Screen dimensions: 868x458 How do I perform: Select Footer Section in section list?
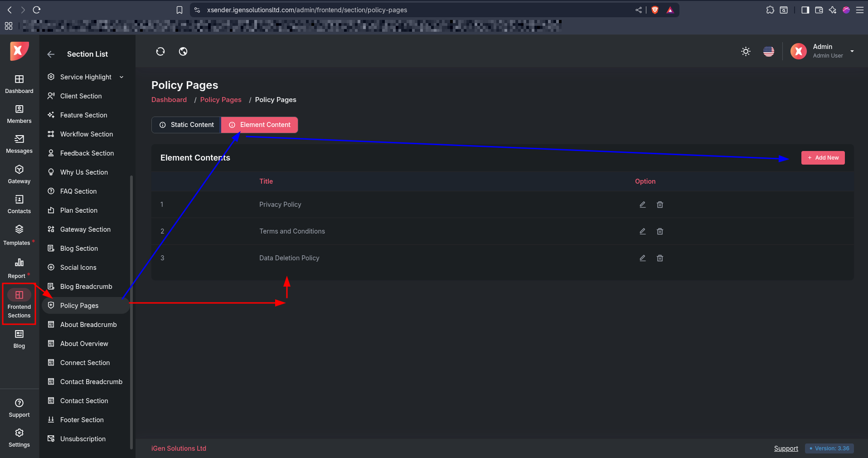(x=82, y=420)
